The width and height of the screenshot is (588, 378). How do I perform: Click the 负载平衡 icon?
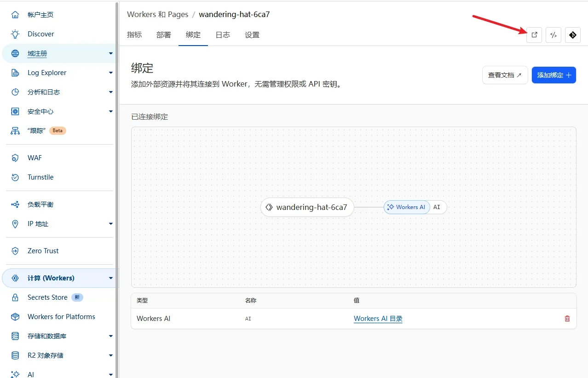pos(15,204)
